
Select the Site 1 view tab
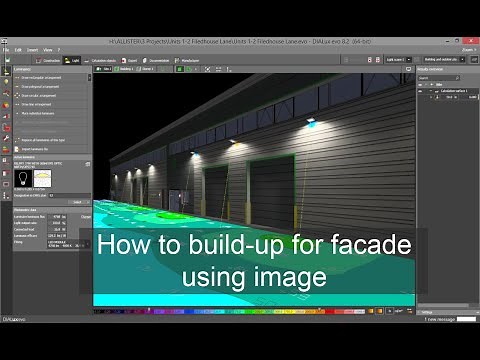tap(103, 69)
